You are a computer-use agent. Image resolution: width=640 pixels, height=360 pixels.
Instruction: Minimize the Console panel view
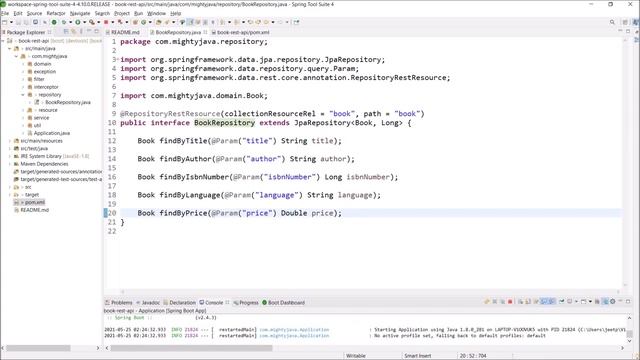(x=620, y=302)
